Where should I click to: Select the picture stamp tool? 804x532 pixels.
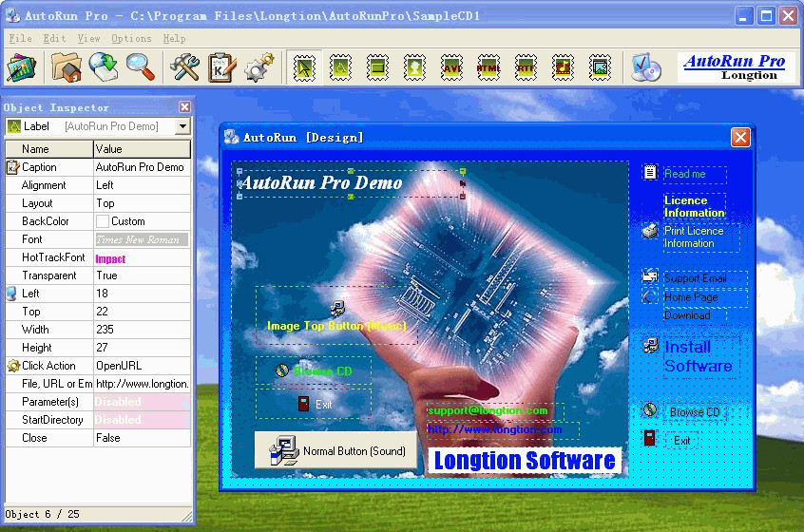600,67
